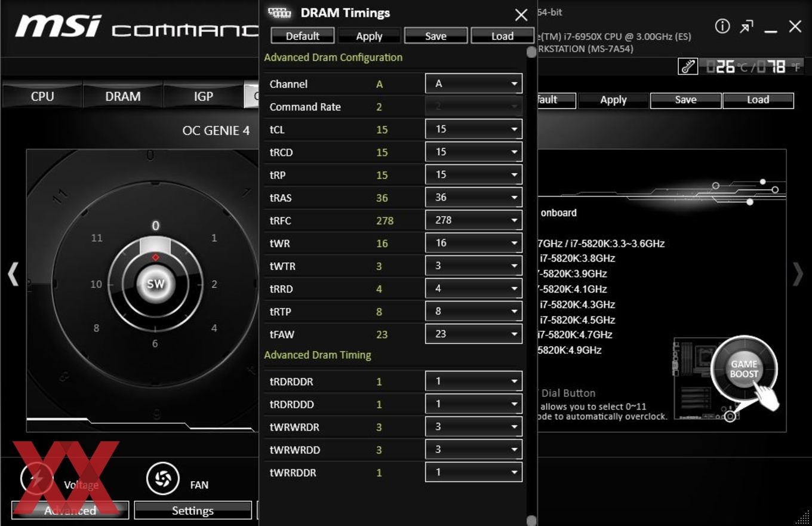812x526 pixels.
Task: Click the GAME BOOST button graphic
Action: coord(745,369)
